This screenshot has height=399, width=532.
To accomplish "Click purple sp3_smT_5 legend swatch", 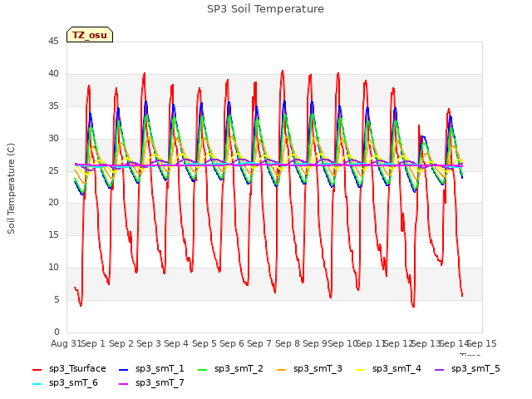I will pos(440,369).
